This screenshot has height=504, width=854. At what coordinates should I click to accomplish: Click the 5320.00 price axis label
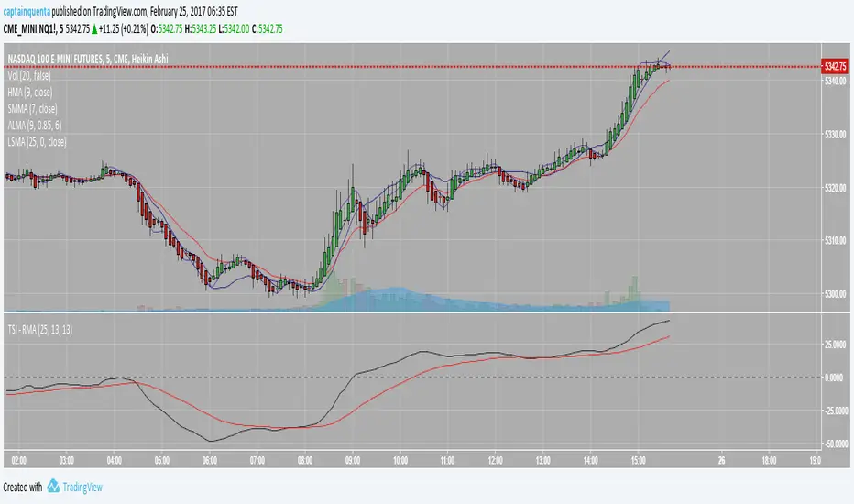836,188
